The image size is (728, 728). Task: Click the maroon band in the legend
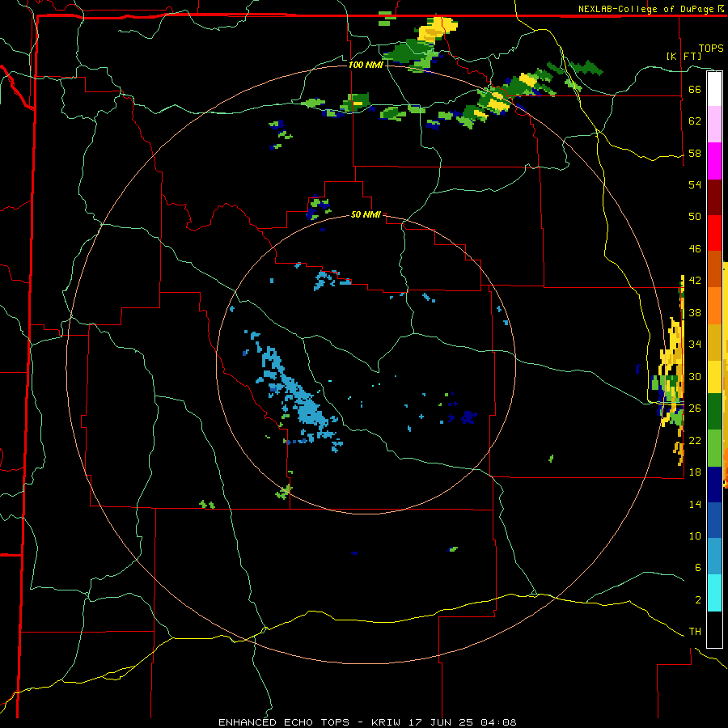[714, 197]
